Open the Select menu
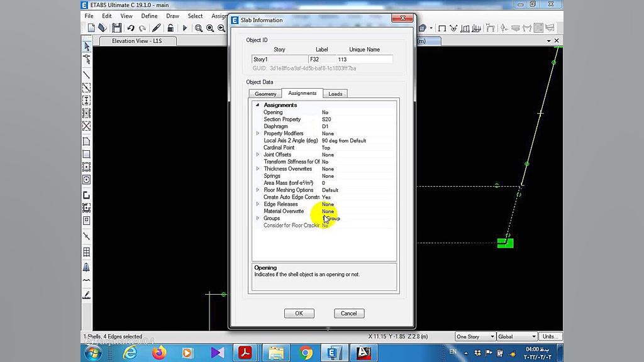This screenshot has width=644, height=362. coord(195,16)
